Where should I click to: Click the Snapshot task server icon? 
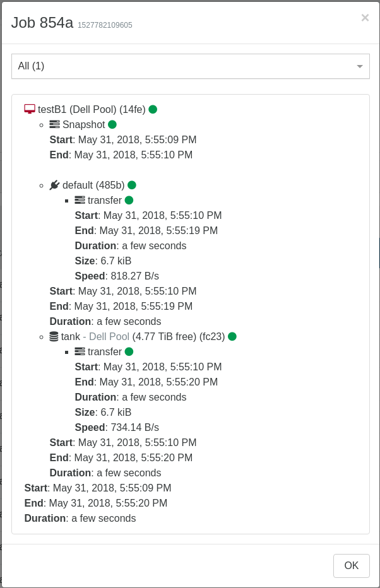[x=54, y=124]
